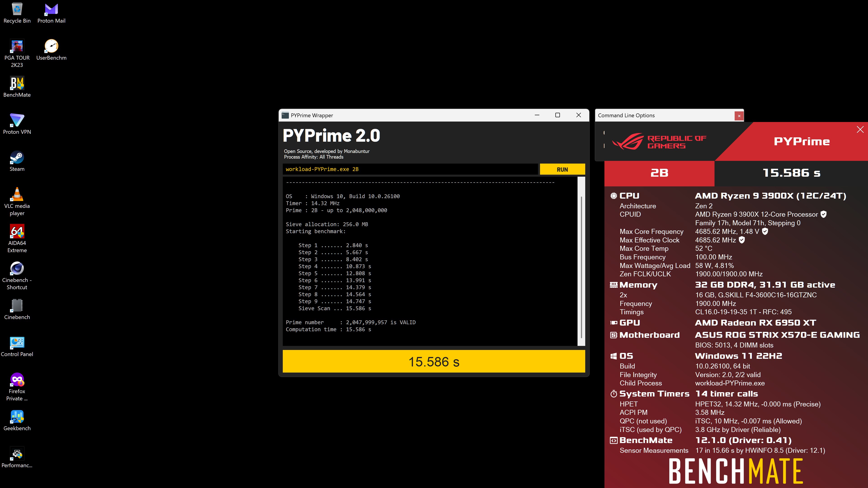The image size is (868, 488).
Task: Click the yellow 15.586 s result bar
Action: point(434,361)
